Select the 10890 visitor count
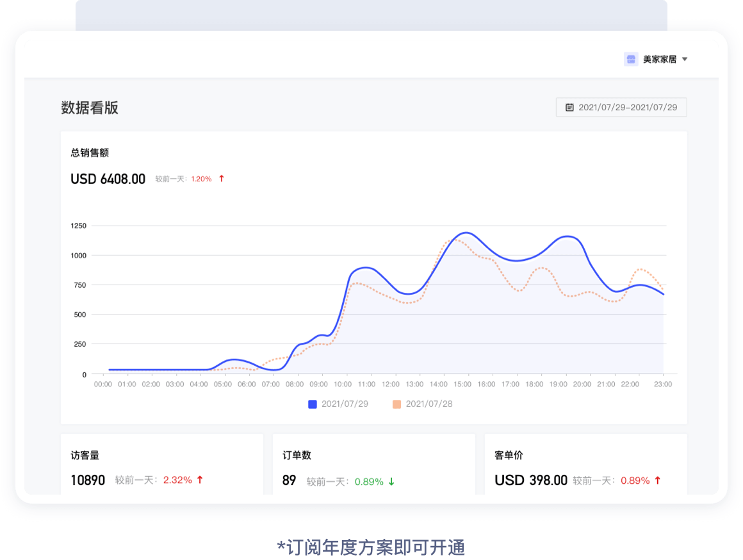Viewport: 743px width, 560px height. point(88,481)
